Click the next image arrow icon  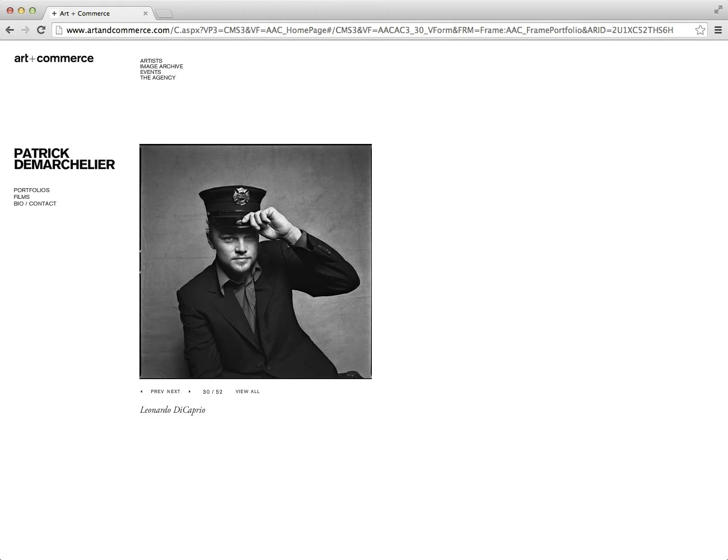pos(190,391)
